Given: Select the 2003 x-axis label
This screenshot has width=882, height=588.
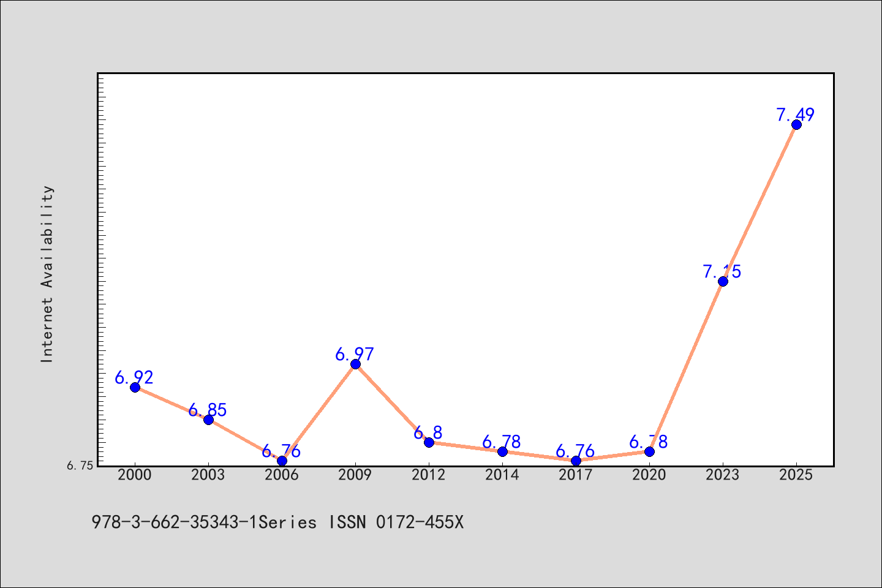Looking at the screenshot, I should pyautogui.click(x=208, y=475).
